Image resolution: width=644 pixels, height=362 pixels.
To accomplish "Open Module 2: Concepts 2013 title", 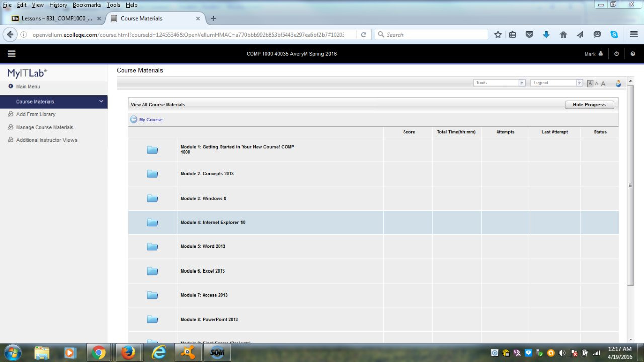I will click(207, 174).
